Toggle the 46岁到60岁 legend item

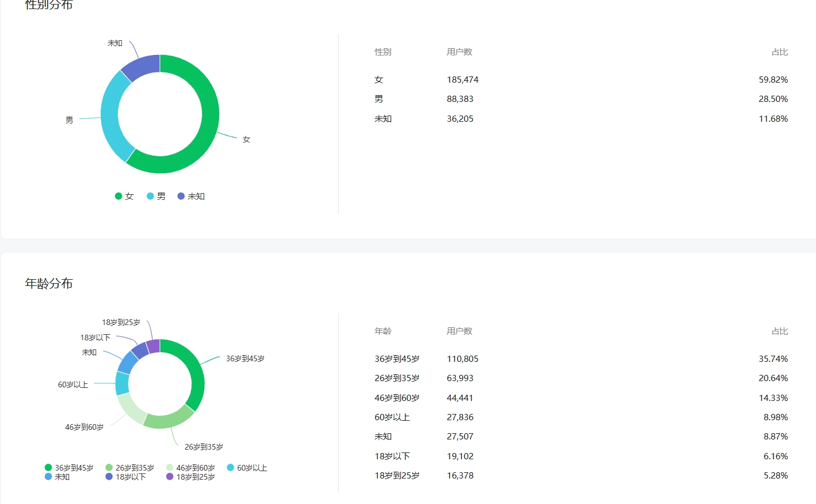pos(190,468)
